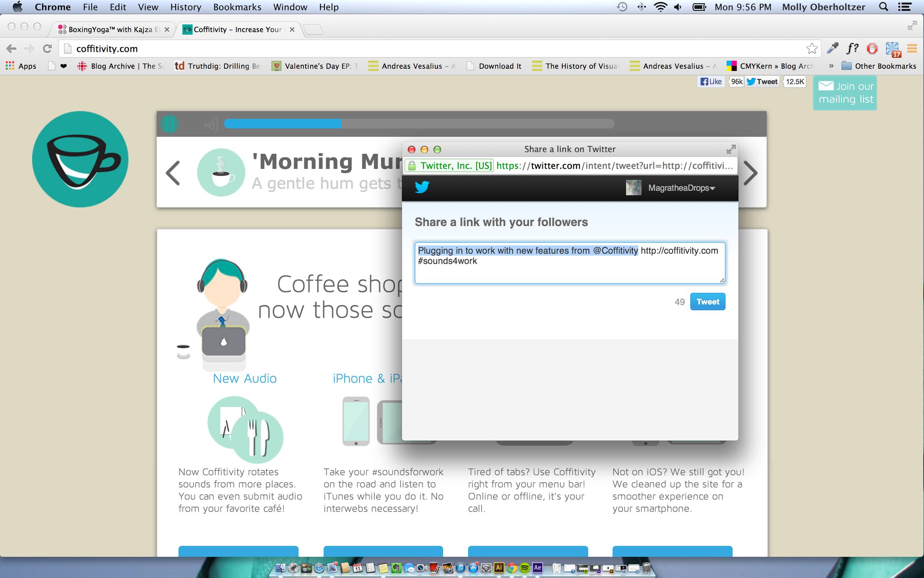
Task: Open Molly Oberholtzer user menu
Action: pos(823,7)
